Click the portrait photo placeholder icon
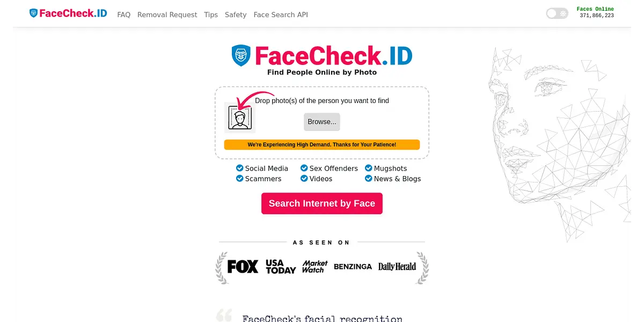This screenshot has width=644, height=322. [x=240, y=118]
